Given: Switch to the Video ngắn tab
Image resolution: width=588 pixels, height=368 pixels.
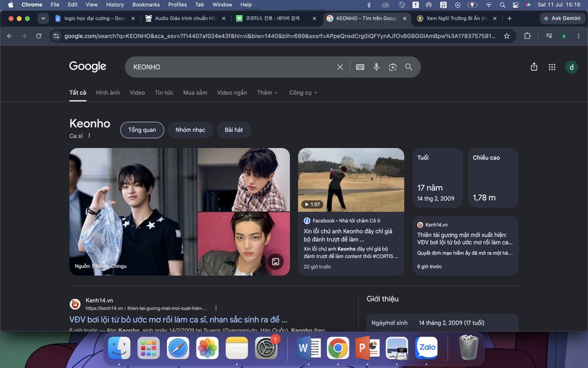Looking at the screenshot, I should click(232, 93).
